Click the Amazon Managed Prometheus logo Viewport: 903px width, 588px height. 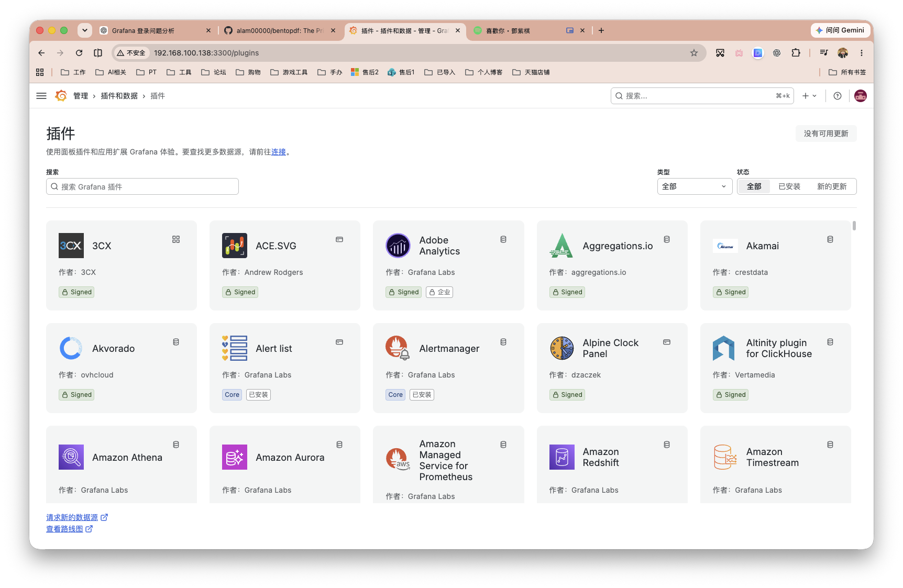(x=398, y=459)
